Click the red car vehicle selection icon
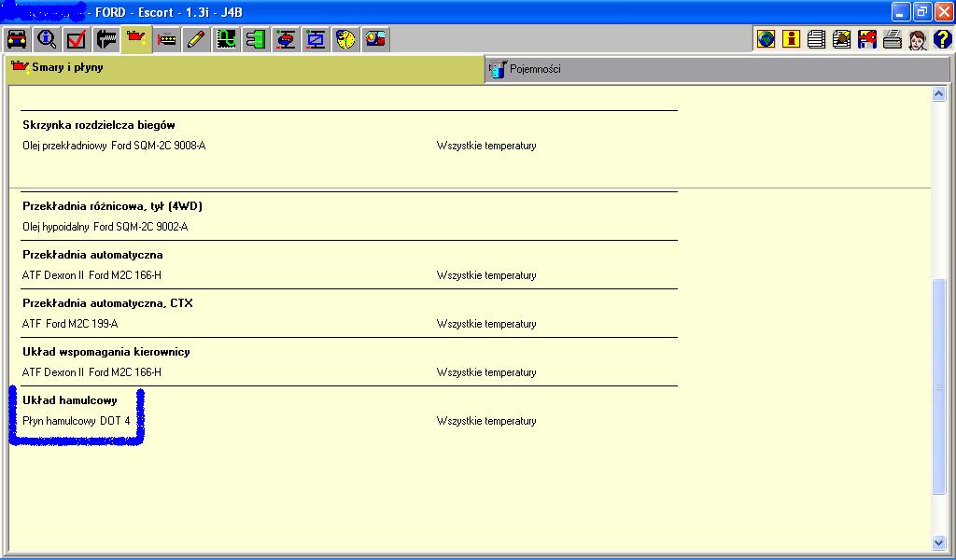956x560 pixels. 17,39
